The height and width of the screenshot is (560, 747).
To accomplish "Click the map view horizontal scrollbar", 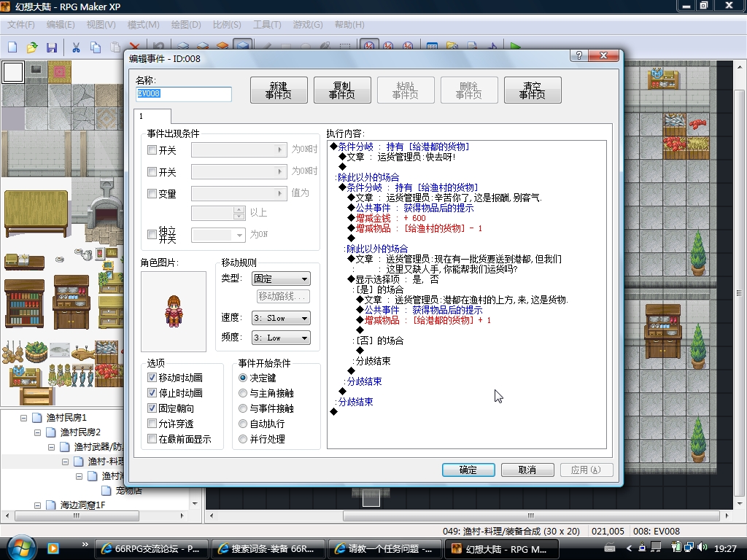I will click(468, 516).
